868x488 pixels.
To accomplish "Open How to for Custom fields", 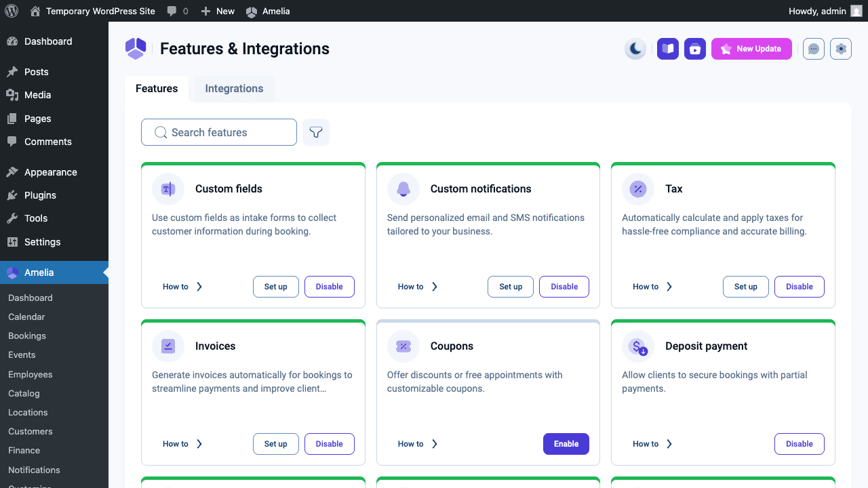I will point(182,287).
